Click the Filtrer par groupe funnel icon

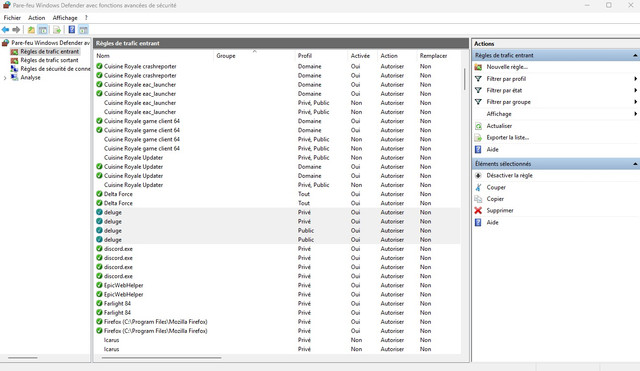click(478, 102)
